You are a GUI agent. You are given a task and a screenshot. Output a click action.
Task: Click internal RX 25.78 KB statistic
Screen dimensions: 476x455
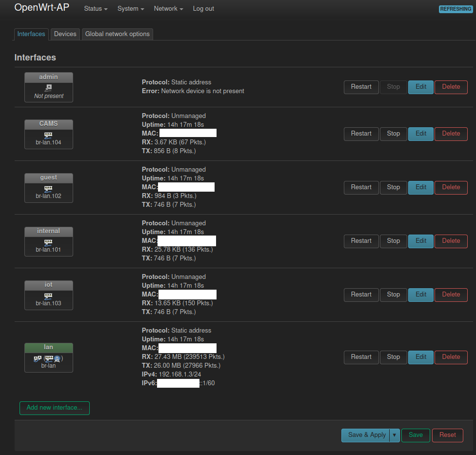pyautogui.click(x=178, y=250)
